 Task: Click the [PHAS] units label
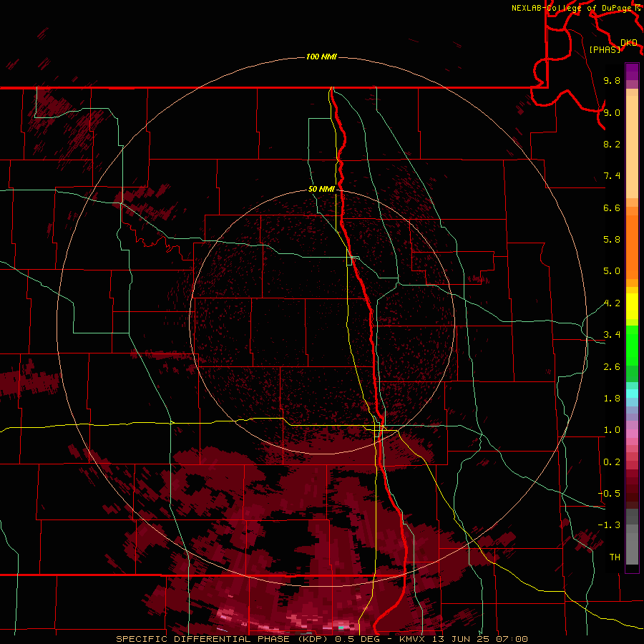[605, 49]
